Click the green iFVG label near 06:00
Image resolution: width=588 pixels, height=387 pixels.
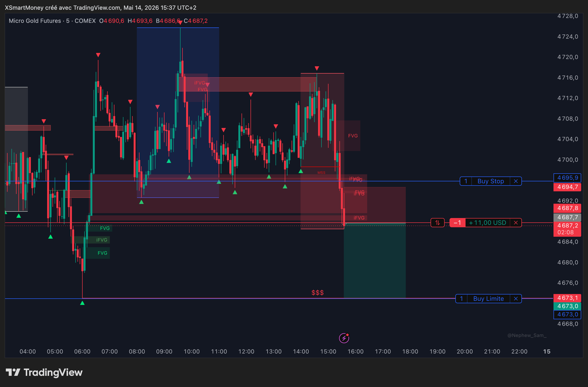tap(102, 240)
